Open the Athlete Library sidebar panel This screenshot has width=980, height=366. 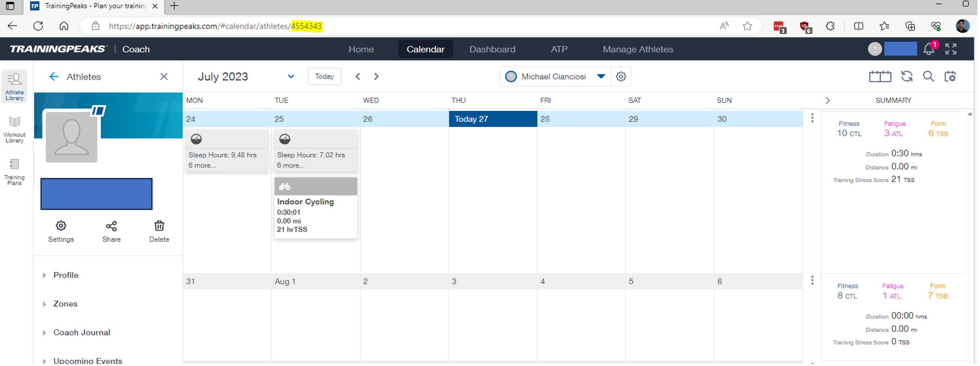(x=14, y=86)
